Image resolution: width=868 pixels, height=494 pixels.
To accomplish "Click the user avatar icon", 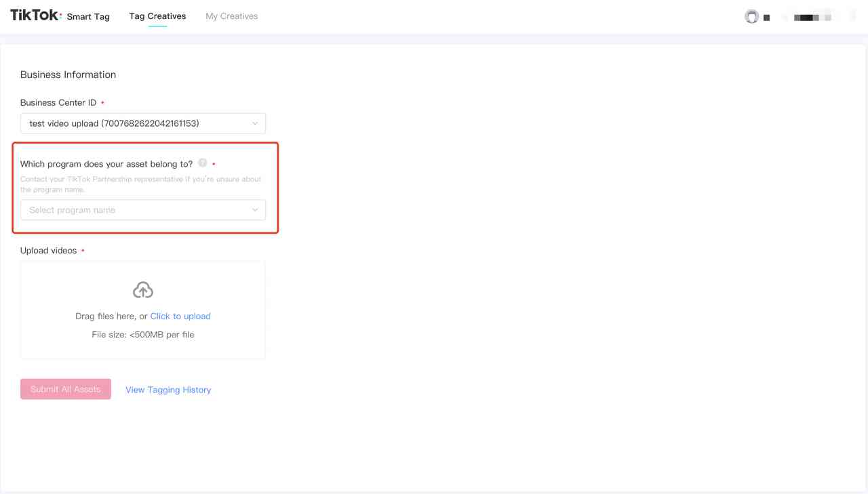I will 751,17.
